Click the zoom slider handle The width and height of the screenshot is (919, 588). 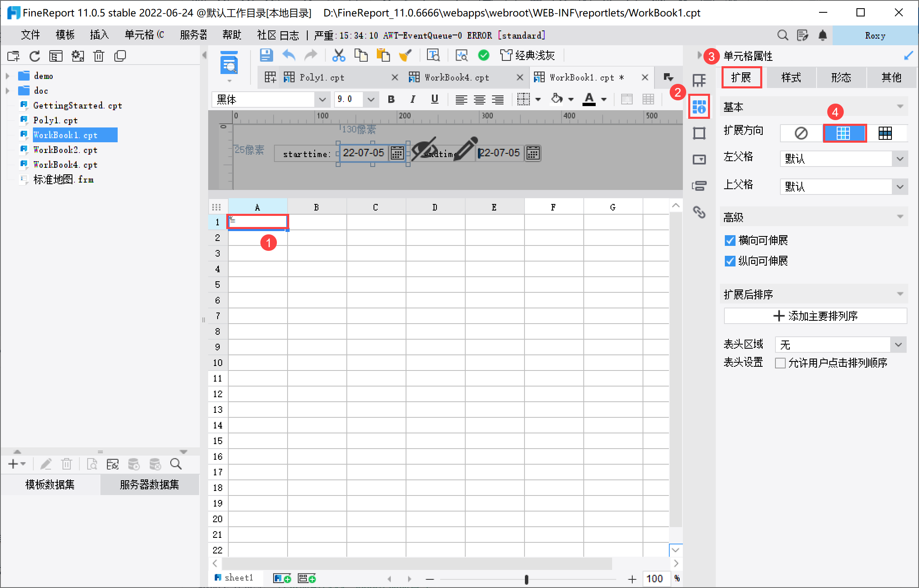(526, 579)
